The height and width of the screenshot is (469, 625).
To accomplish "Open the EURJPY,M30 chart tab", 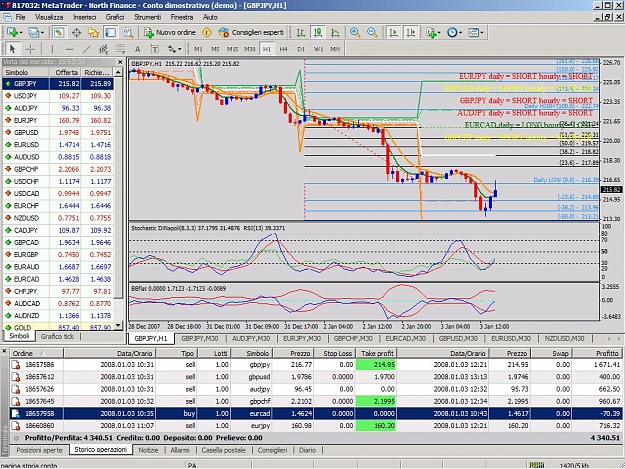I will [x=302, y=339].
